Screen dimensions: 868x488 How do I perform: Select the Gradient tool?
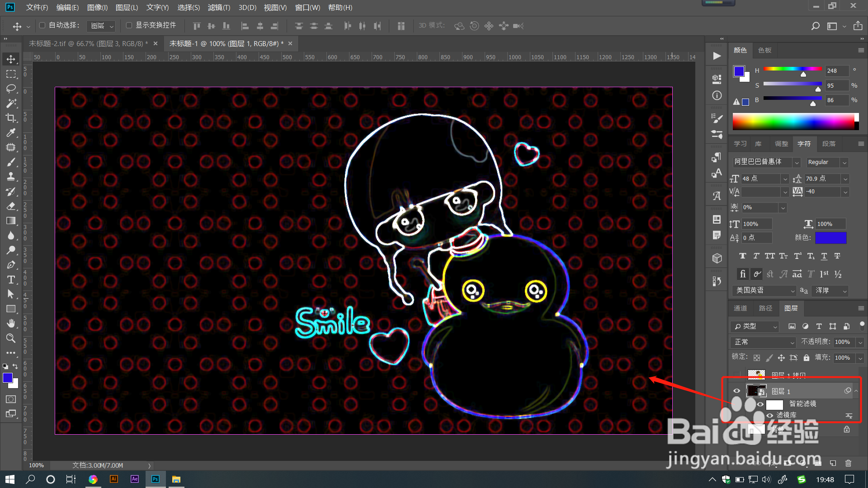point(11,221)
